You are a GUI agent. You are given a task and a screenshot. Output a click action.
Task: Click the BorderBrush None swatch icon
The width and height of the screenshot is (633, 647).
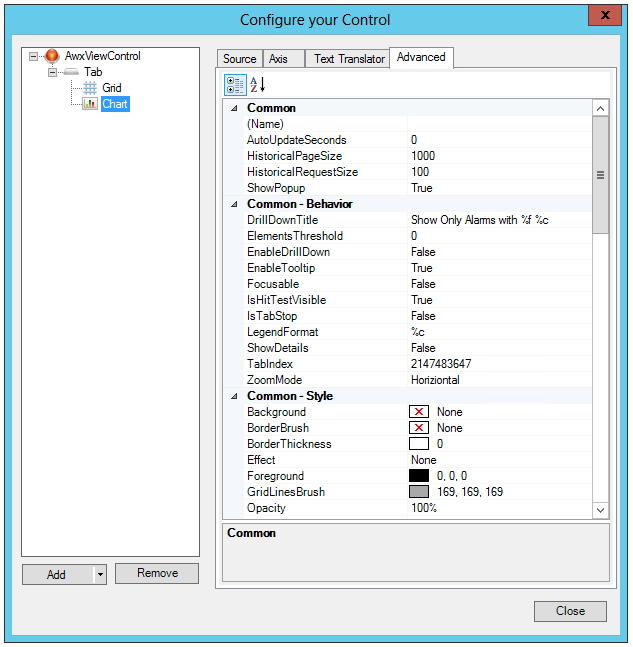coord(419,428)
